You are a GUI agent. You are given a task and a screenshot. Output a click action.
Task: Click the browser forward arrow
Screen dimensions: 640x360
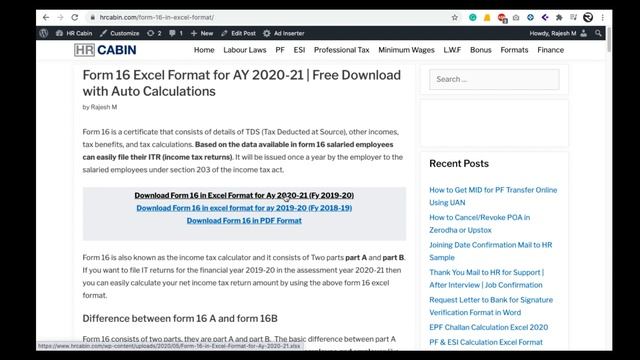60,18
